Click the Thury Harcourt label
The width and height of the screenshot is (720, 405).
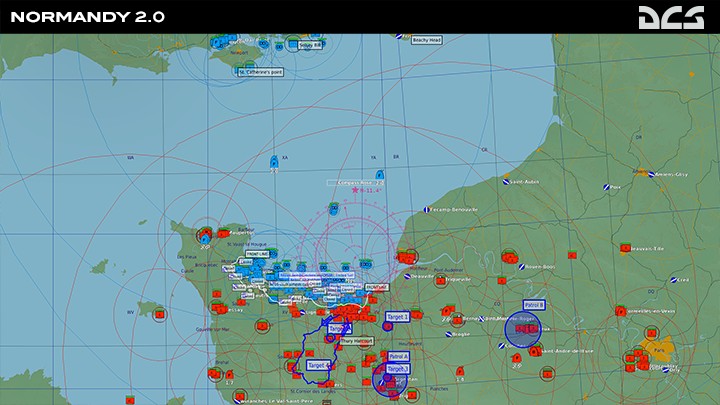[357, 341]
